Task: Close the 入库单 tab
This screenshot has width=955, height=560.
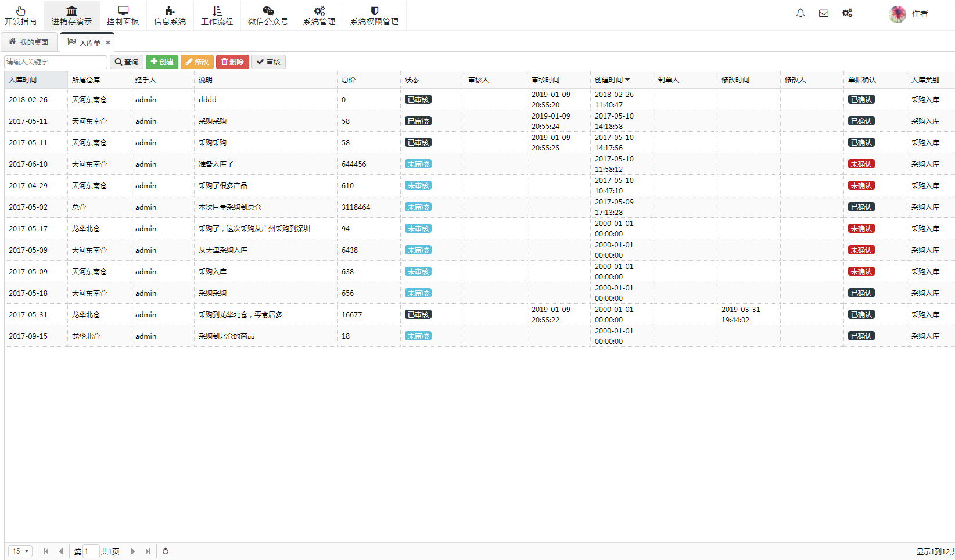Action: tap(108, 42)
